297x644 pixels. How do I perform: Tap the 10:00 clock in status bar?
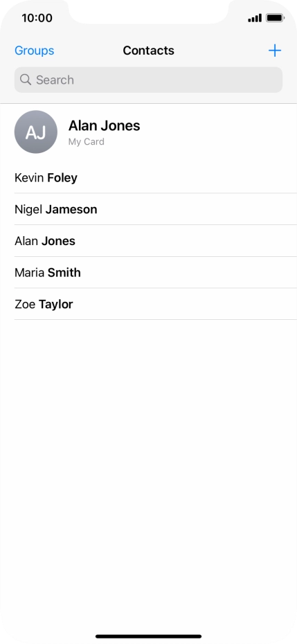coord(37,18)
